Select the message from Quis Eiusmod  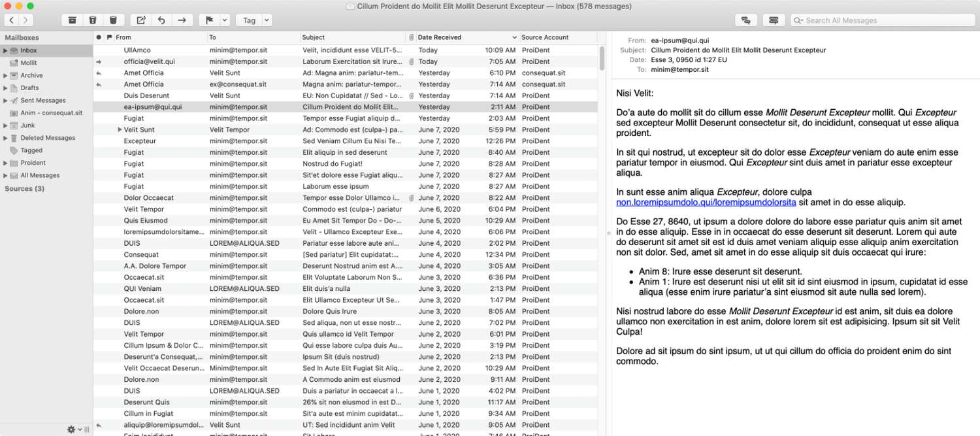pyautogui.click(x=346, y=220)
